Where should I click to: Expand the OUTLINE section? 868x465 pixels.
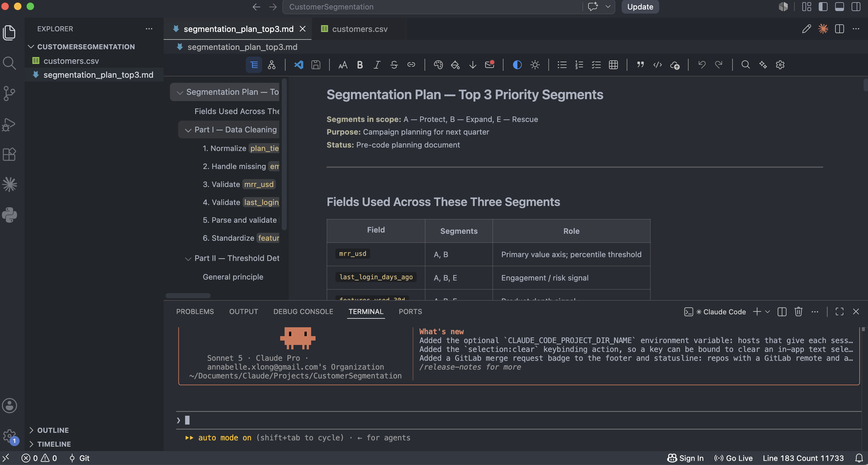(31, 430)
